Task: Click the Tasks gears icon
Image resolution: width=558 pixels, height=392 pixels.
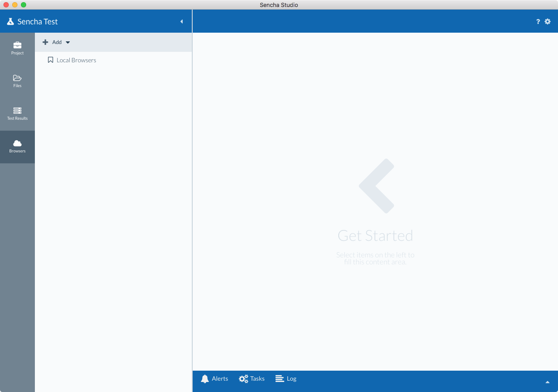Action: pyautogui.click(x=244, y=379)
